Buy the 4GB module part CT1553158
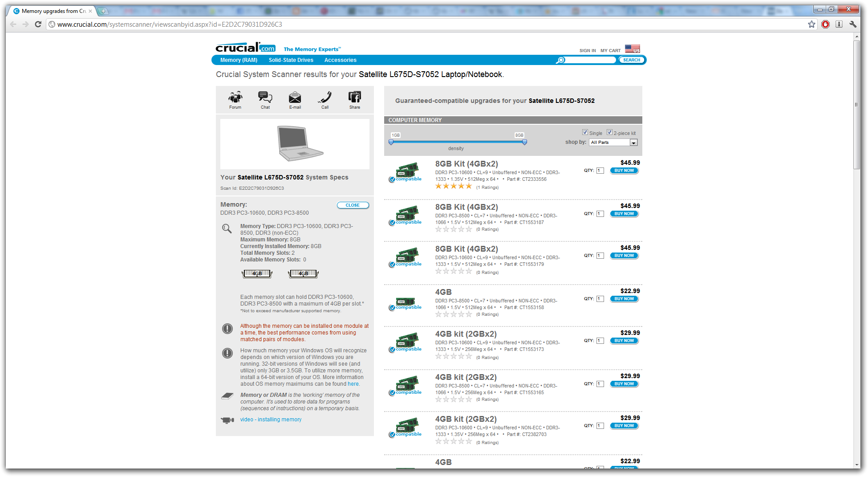Screen dimensions: 868x477 pos(624,299)
